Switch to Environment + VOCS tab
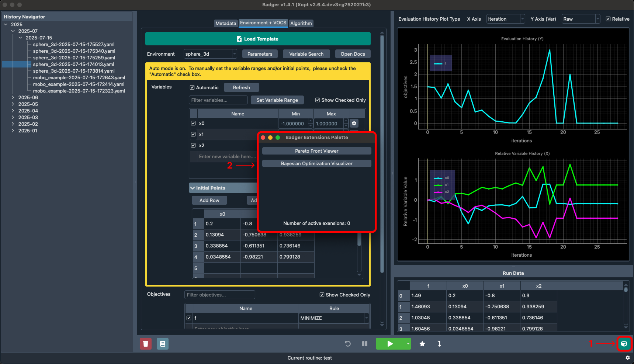This screenshot has height=364, width=634. pos(263,23)
